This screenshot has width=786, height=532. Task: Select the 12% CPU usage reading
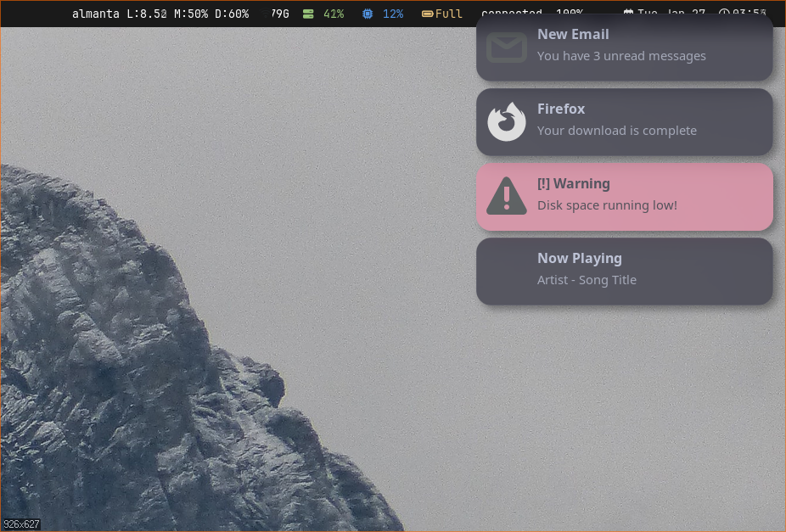point(392,14)
